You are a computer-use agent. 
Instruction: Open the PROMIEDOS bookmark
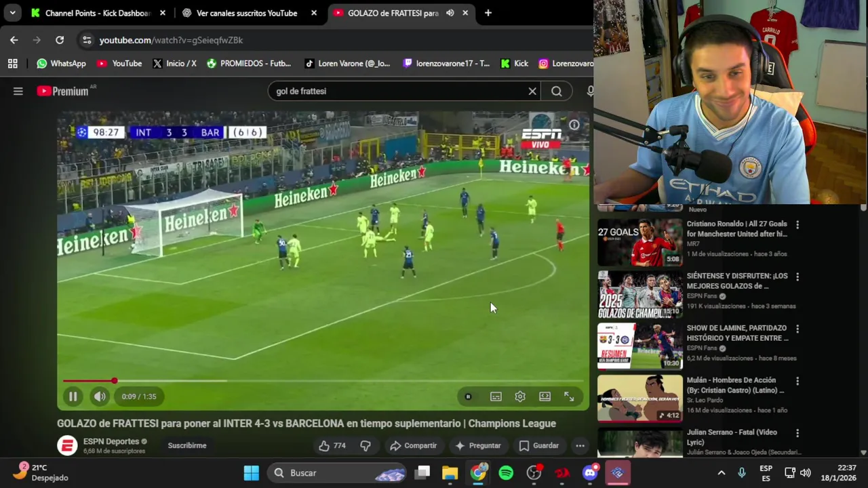(248, 63)
